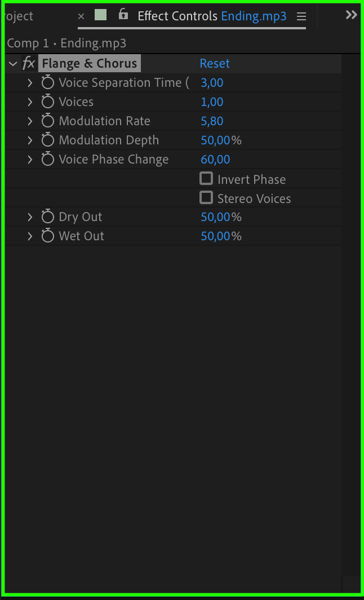Image resolution: width=364 pixels, height=600 pixels.
Task: Click the Voice Phase Change stopwatch
Action: coord(48,160)
